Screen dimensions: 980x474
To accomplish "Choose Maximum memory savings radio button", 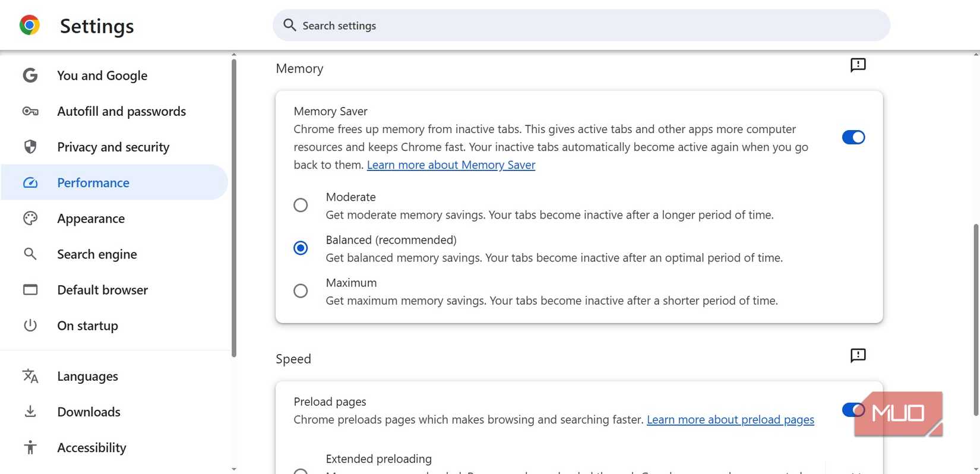I will [301, 291].
